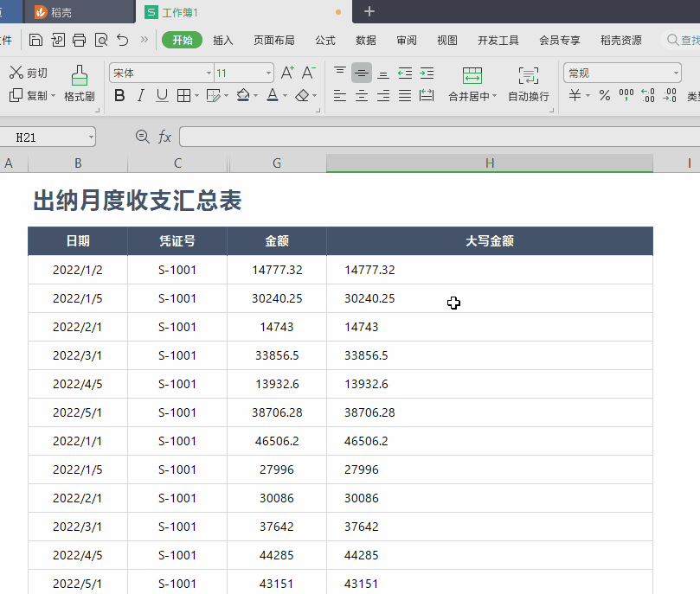Toggle Bold formatting
Viewport: 700px width, 594px height.
click(x=119, y=95)
